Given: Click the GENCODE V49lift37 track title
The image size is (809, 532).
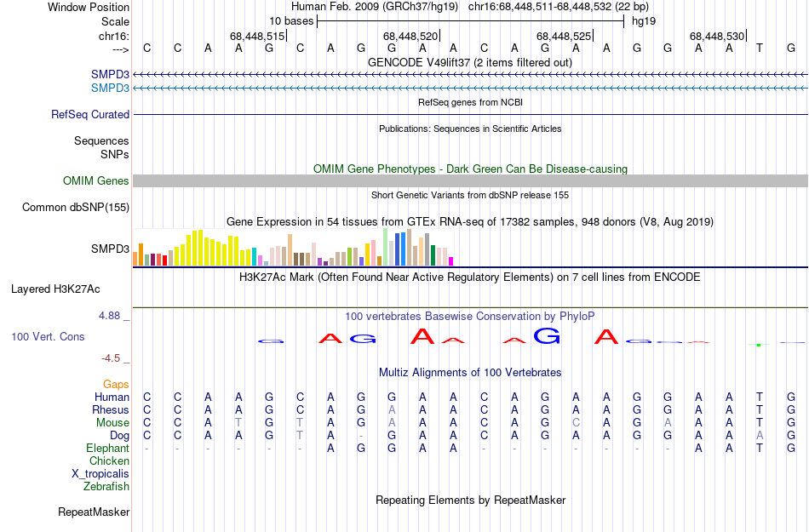Looking at the screenshot, I should click(469, 62).
